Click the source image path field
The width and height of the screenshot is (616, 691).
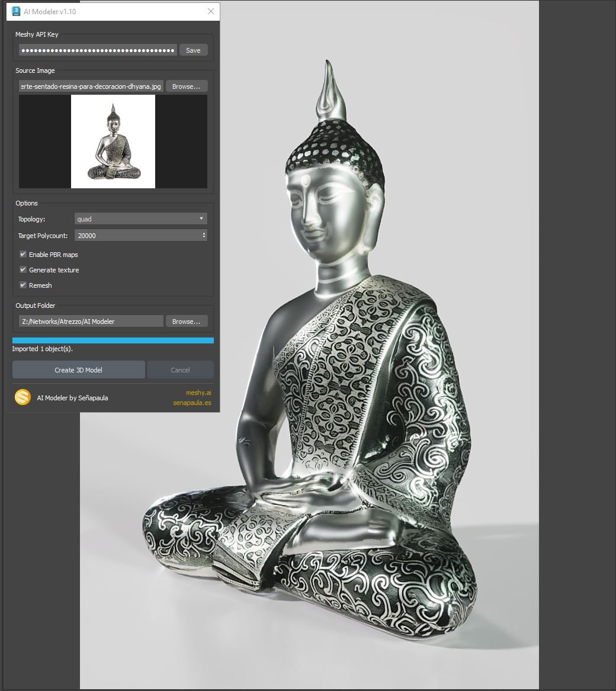91,86
